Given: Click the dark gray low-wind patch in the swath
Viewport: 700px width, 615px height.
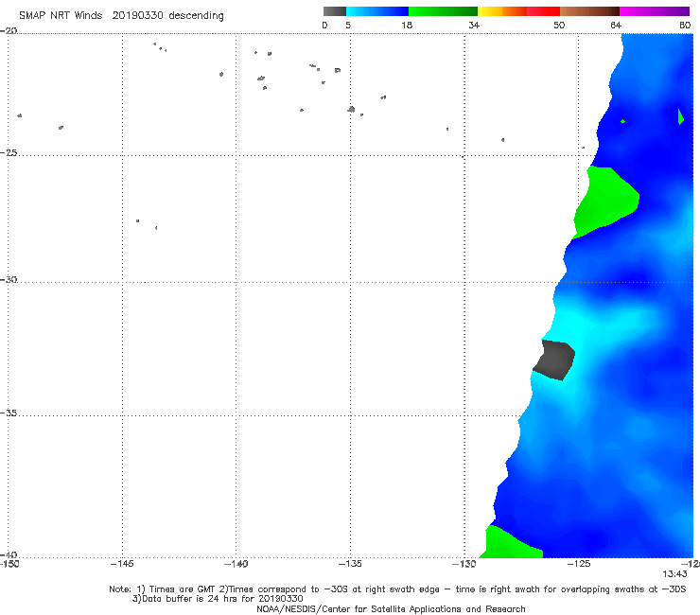Looking at the screenshot, I should [x=554, y=360].
